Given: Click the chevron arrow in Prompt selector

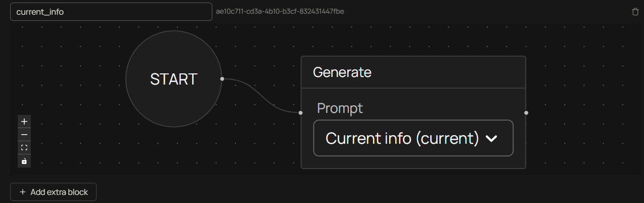Looking at the screenshot, I should coord(491,139).
